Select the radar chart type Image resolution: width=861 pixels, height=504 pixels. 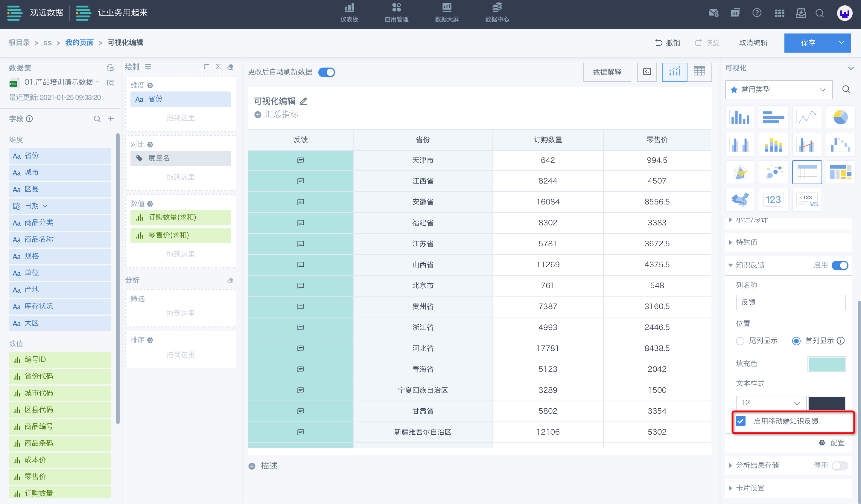tap(740, 172)
